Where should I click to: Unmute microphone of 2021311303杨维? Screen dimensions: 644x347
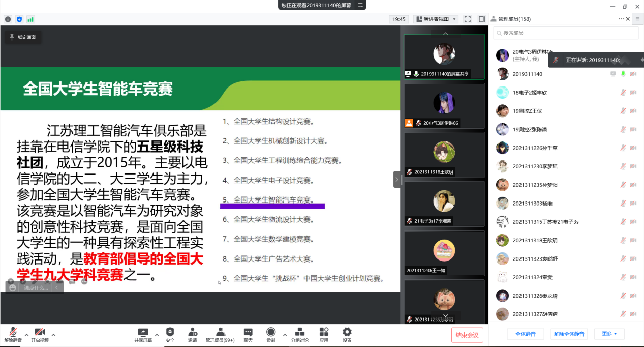coord(623,203)
